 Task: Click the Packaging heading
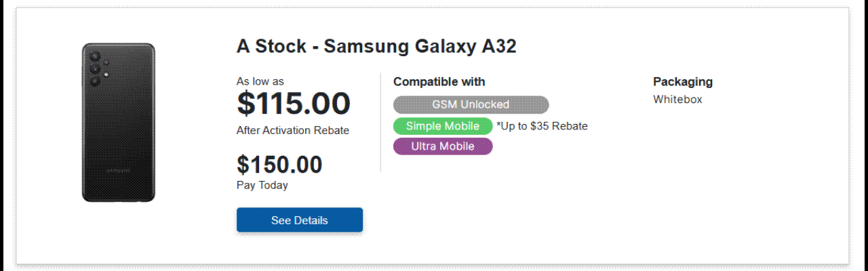tap(682, 82)
